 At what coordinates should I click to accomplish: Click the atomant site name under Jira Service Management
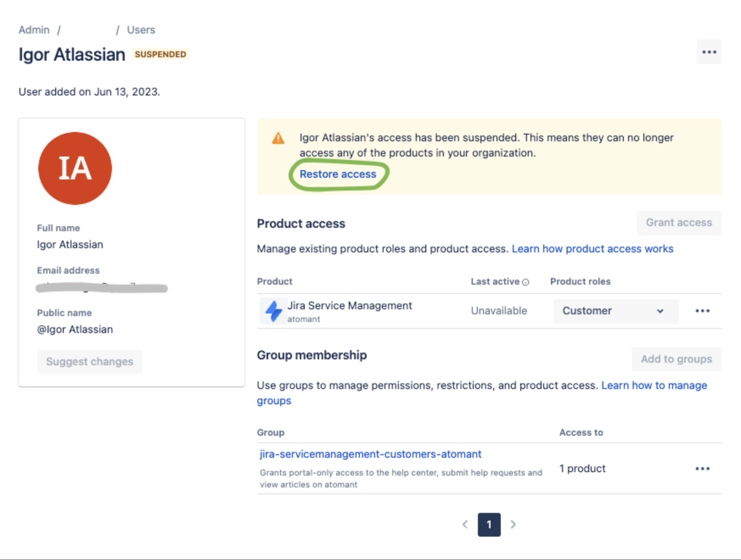coord(304,319)
